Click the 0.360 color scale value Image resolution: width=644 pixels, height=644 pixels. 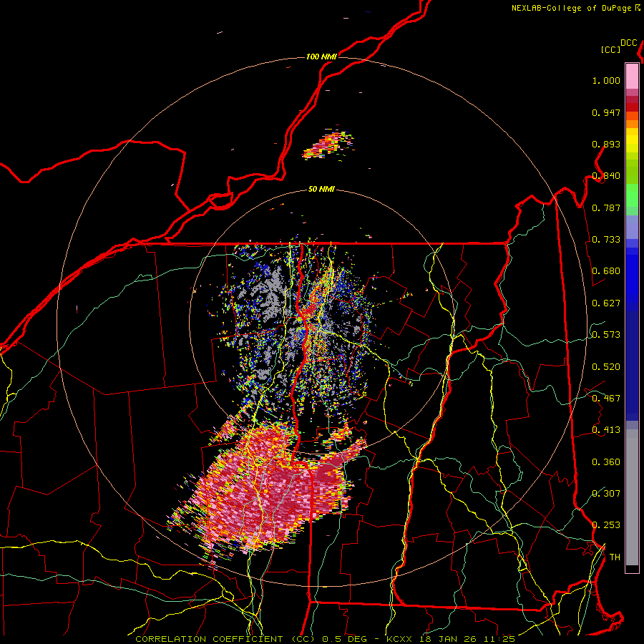click(x=606, y=462)
